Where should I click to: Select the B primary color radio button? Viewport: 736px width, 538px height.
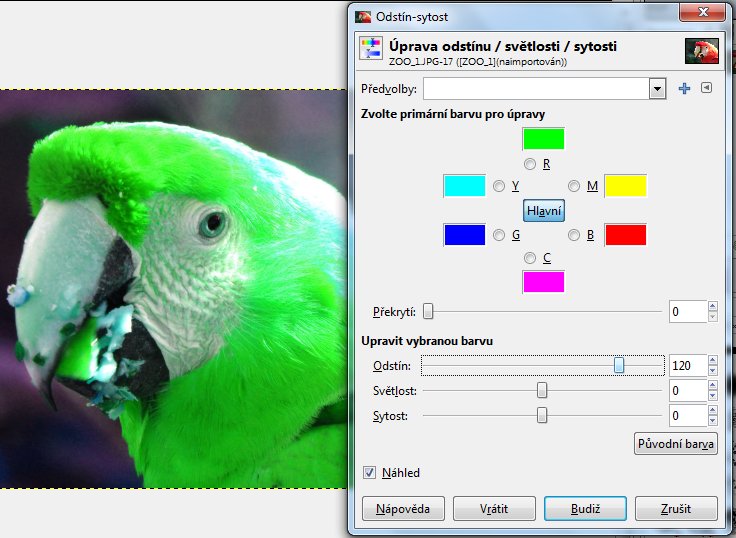tap(574, 235)
